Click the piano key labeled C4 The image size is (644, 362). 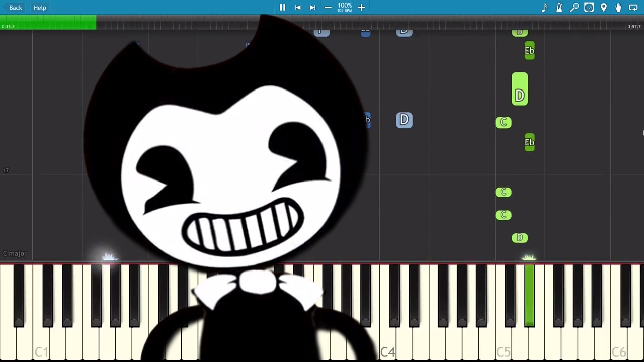point(387,313)
